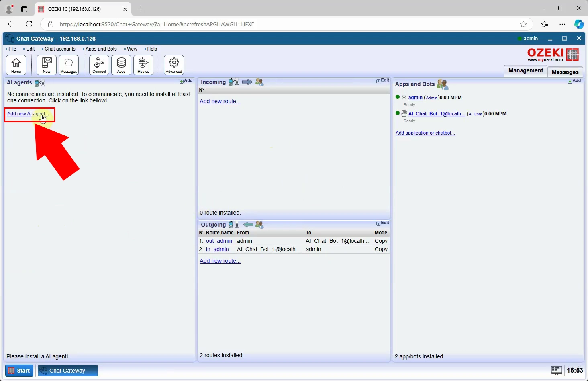
Task: Click the Add new AI agent link
Action: click(28, 114)
